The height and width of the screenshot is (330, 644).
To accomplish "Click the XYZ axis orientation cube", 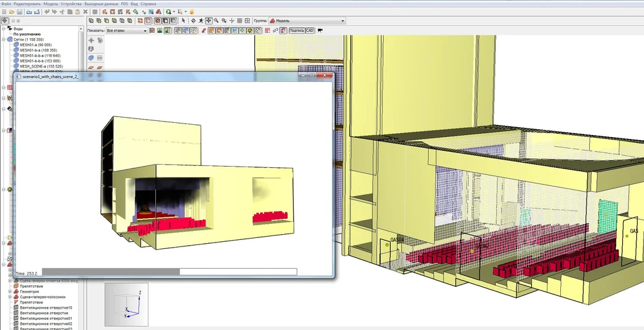I will [x=126, y=304].
